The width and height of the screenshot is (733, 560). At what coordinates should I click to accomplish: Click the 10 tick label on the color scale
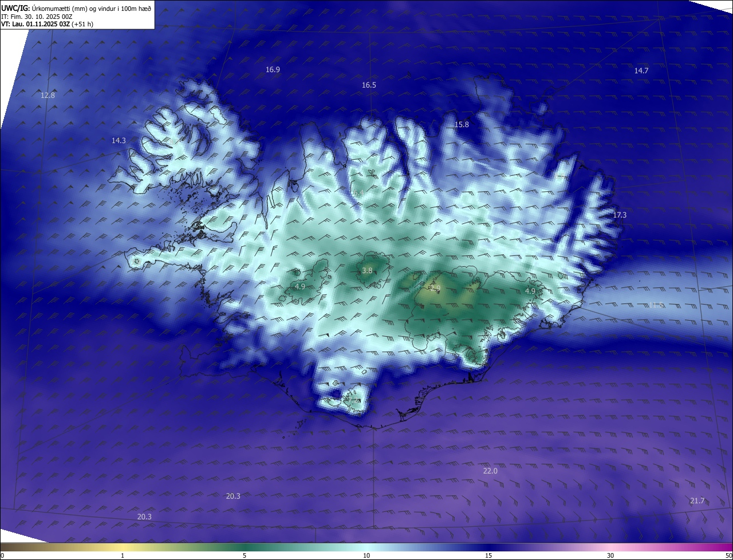(x=366, y=555)
